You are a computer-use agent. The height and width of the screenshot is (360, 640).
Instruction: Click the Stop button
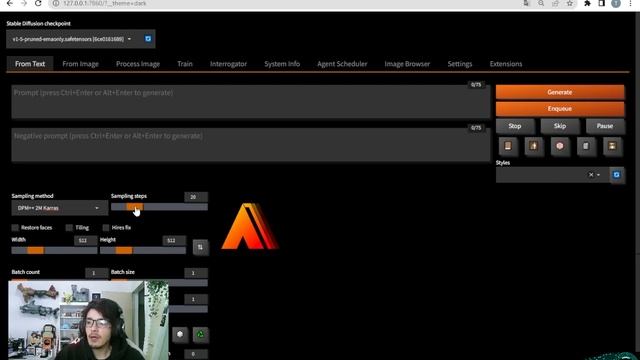coord(515,126)
